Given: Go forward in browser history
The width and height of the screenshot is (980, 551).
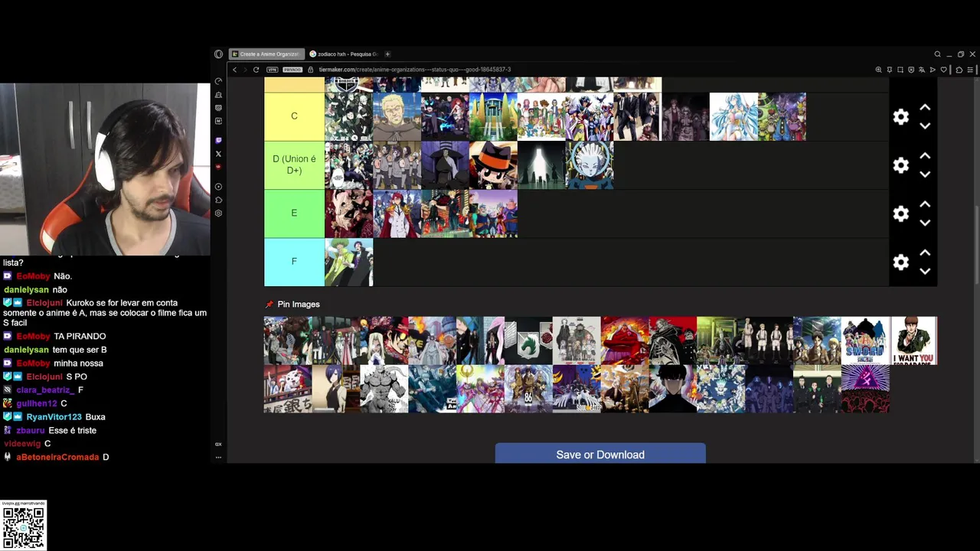Looking at the screenshot, I should [x=245, y=70].
